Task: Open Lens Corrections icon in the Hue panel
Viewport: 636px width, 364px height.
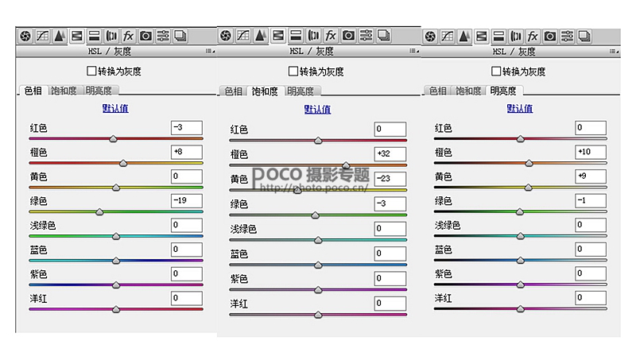Action: tap(111, 36)
